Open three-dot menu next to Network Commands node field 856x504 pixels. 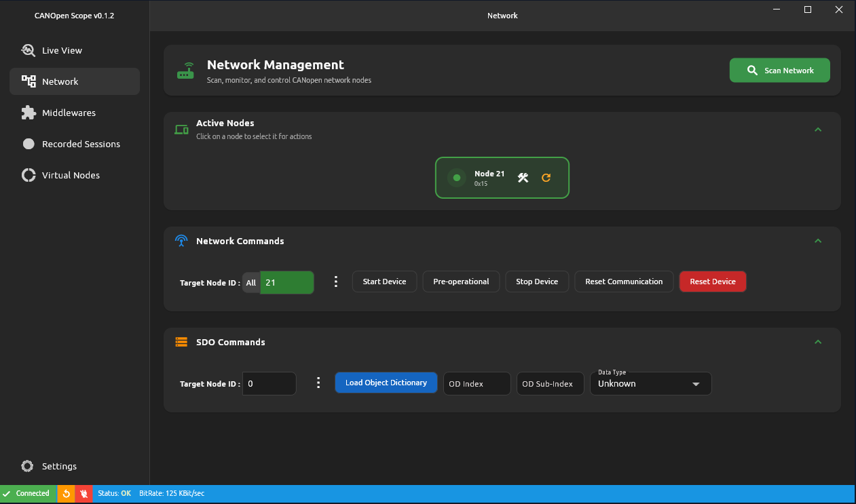(336, 281)
